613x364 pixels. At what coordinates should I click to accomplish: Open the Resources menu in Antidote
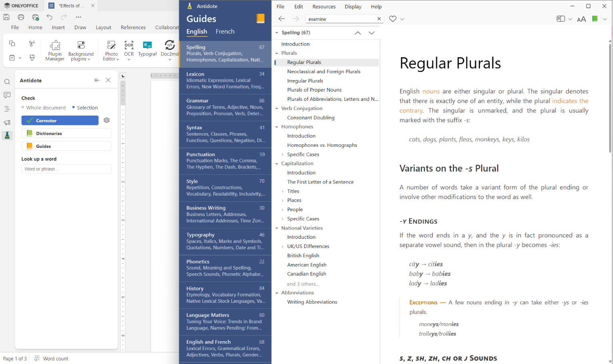click(x=324, y=6)
